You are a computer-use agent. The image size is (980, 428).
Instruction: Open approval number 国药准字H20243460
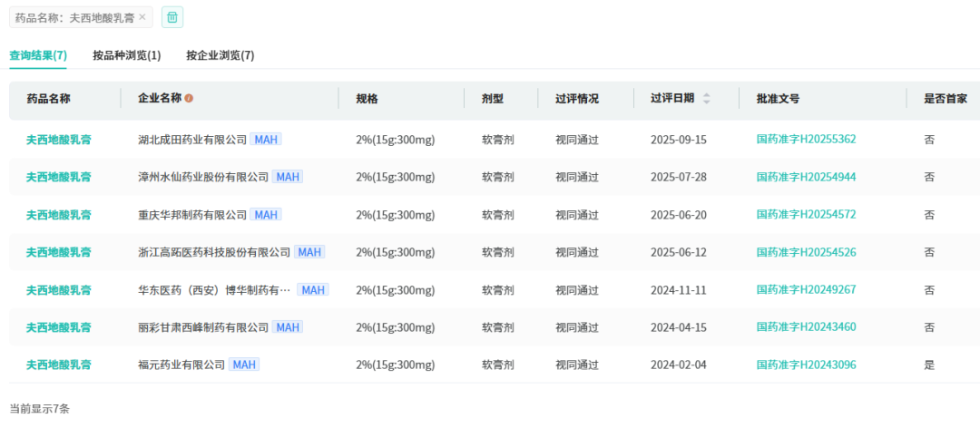[x=806, y=327]
